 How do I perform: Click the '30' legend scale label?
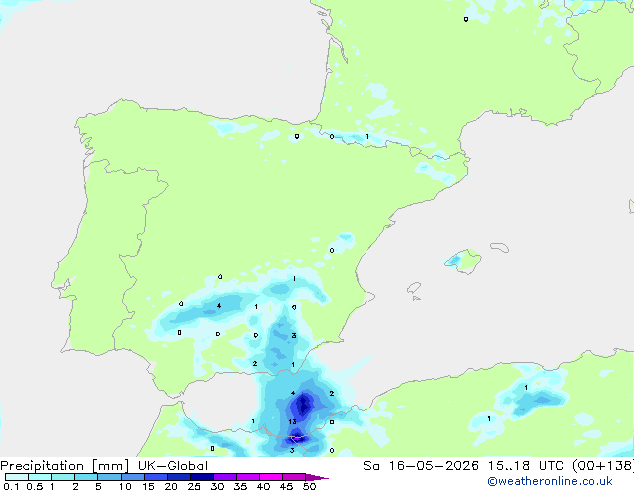(x=217, y=486)
